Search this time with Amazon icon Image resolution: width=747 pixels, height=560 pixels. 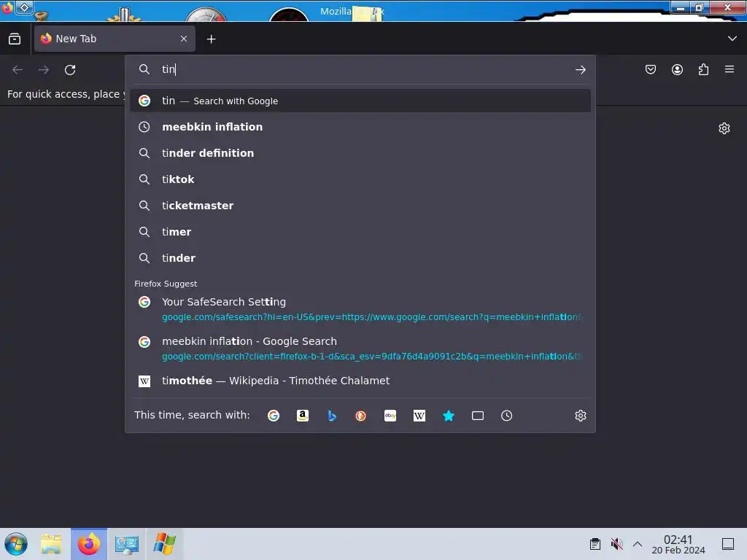303,416
